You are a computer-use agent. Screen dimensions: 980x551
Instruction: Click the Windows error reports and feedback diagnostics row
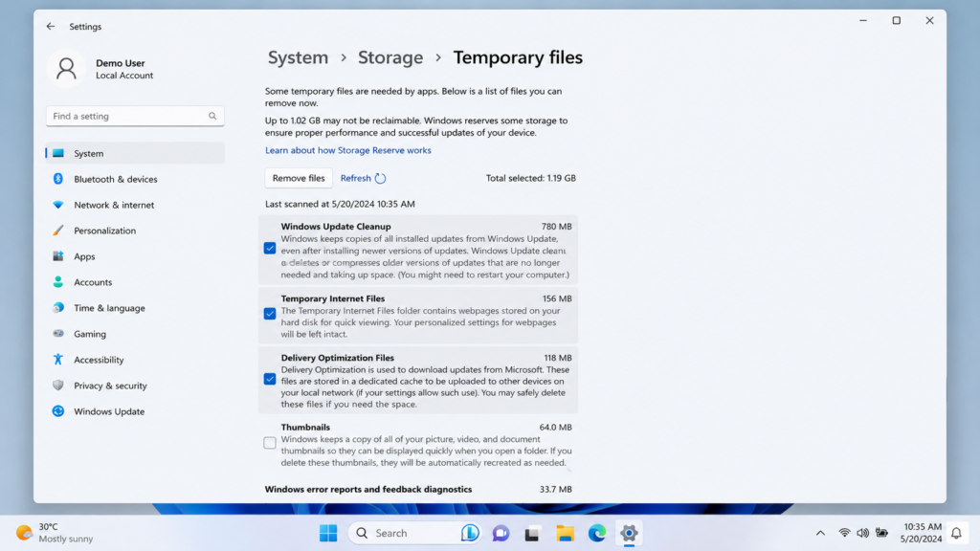click(418, 489)
